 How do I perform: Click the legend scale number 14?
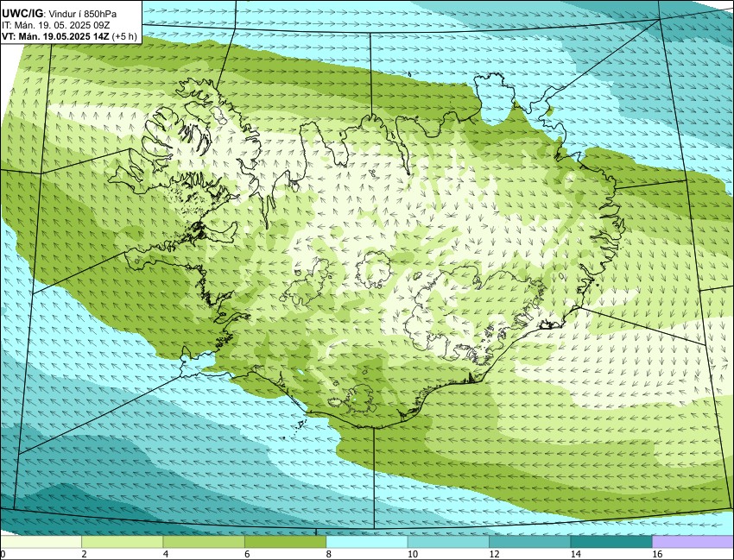point(575,554)
